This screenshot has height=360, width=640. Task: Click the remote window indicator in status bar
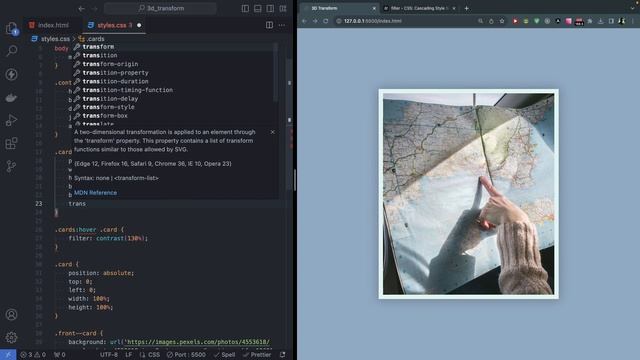[x=8, y=355]
